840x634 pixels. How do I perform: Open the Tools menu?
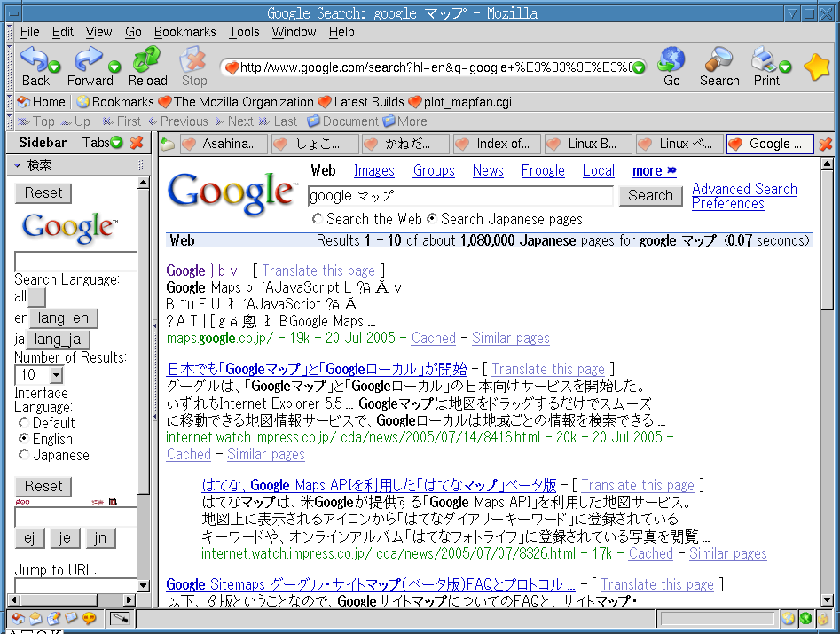pyautogui.click(x=244, y=32)
